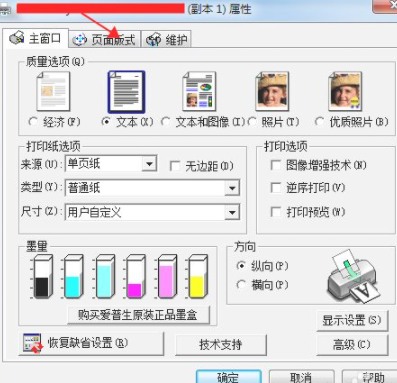The width and height of the screenshot is (397, 383).
Task: Check the light magenta ink cartridge level
Action: pos(166,276)
